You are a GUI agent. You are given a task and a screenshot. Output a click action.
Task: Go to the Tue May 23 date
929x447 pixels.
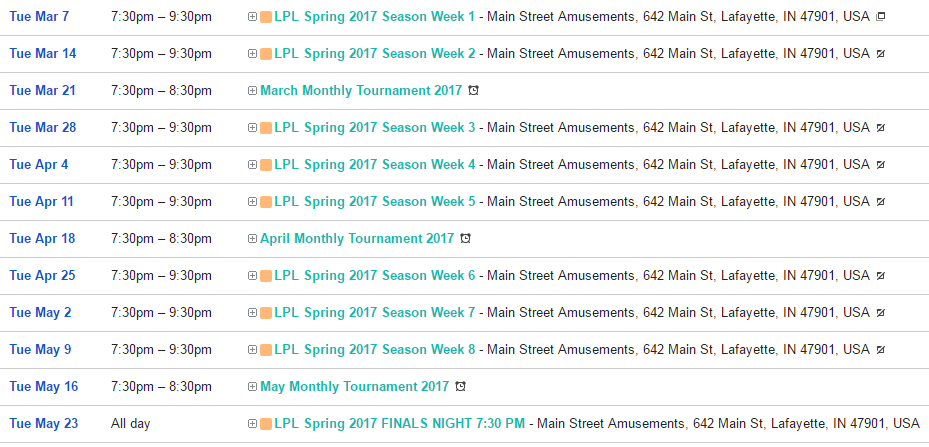tap(43, 423)
